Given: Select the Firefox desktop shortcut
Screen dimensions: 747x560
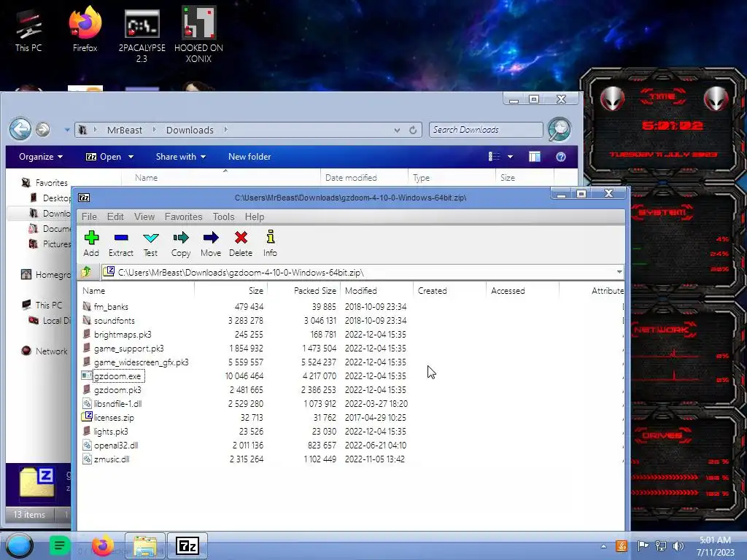Looking at the screenshot, I should 85,28.
